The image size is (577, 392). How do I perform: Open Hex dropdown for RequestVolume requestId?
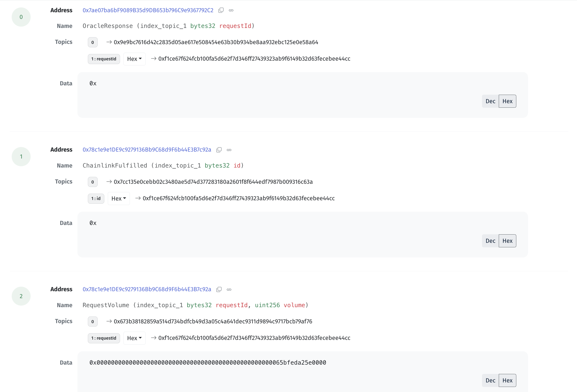pos(134,338)
